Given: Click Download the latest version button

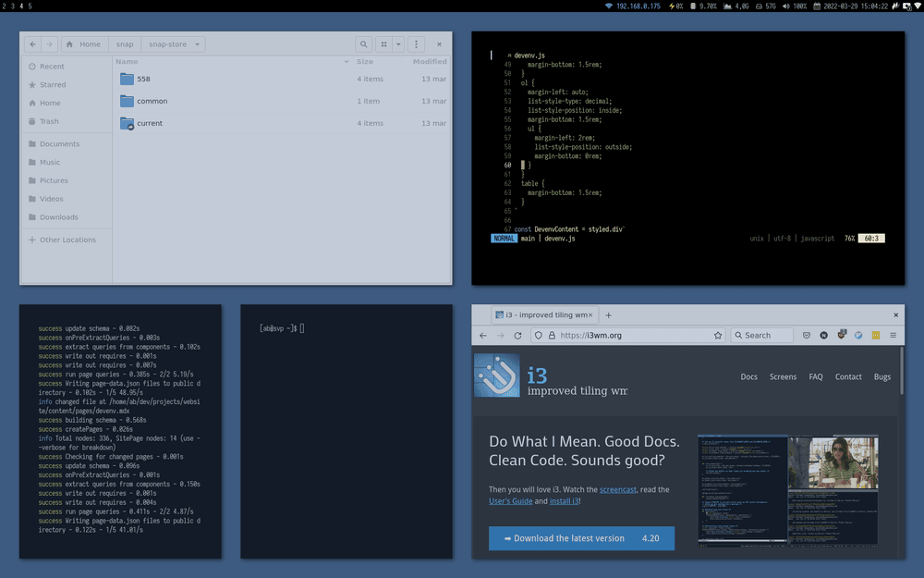Looking at the screenshot, I should tap(581, 538).
